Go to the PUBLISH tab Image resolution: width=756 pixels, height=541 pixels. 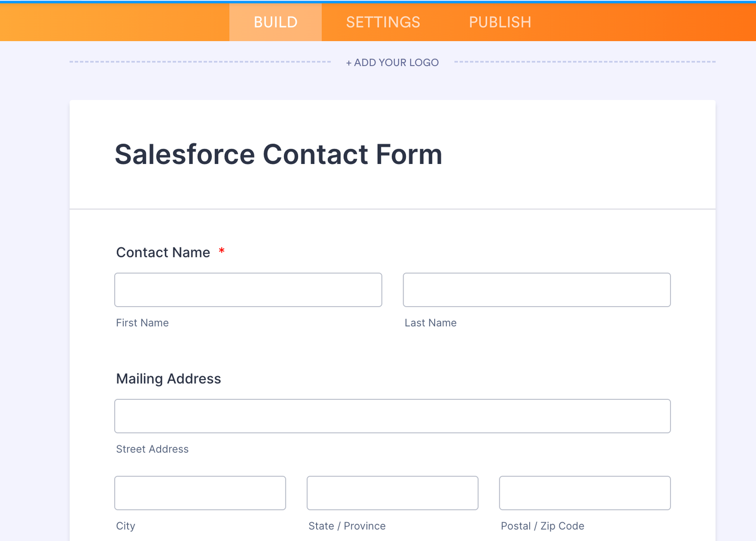(500, 22)
